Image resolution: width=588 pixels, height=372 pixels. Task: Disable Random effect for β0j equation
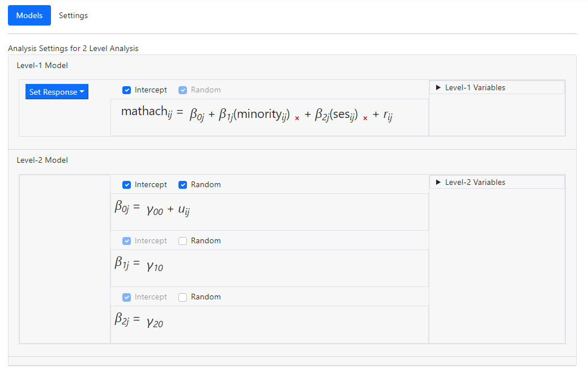pyautogui.click(x=182, y=185)
